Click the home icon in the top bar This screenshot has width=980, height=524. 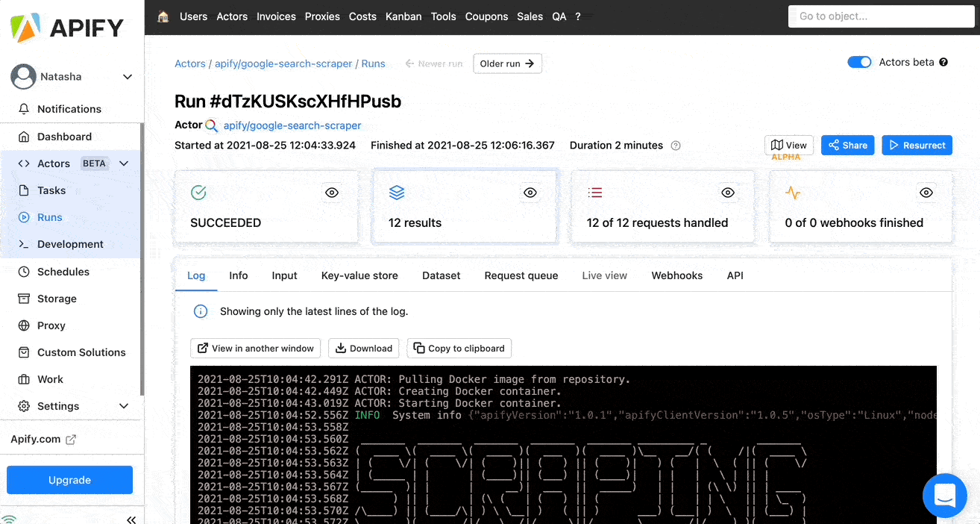point(163,16)
